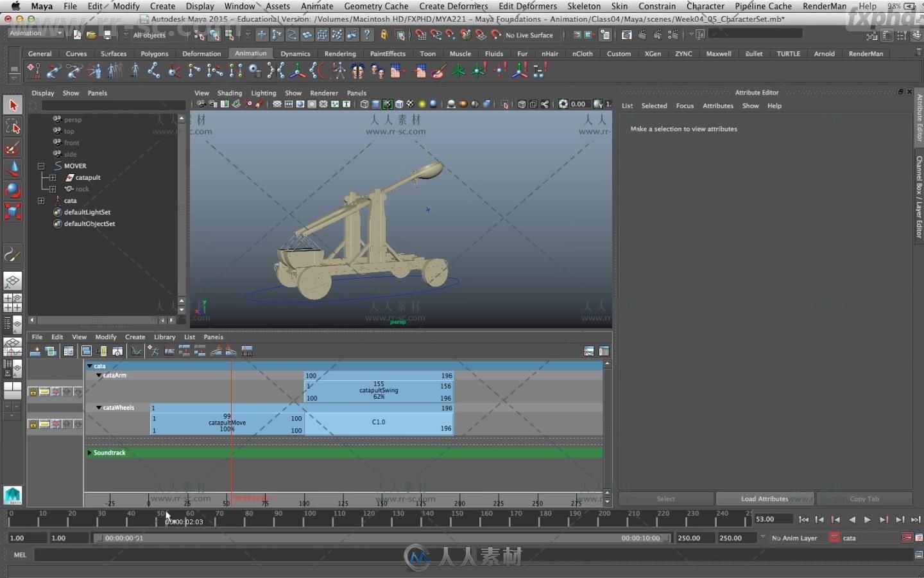Screen dimensions: 924x578
Task: Expand the cata character set in Outliner
Action: click(x=41, y=200)
